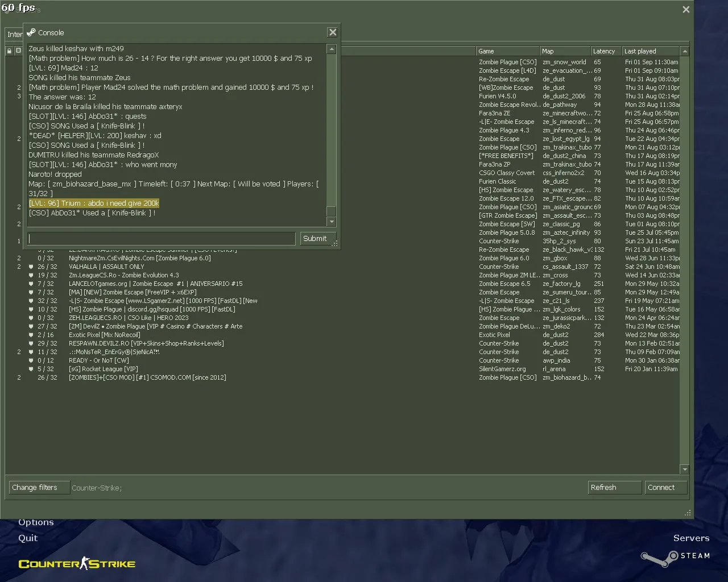Image resolution: width=728 pixels, height=582 pixels.
Task: Click map cell css_inferno2x2
Action: (564, 173)
